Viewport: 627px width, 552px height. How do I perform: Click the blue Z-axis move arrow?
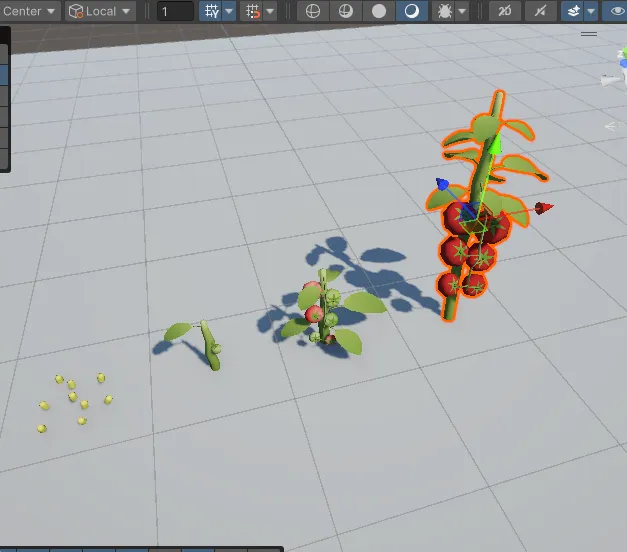tap(442, 184)
